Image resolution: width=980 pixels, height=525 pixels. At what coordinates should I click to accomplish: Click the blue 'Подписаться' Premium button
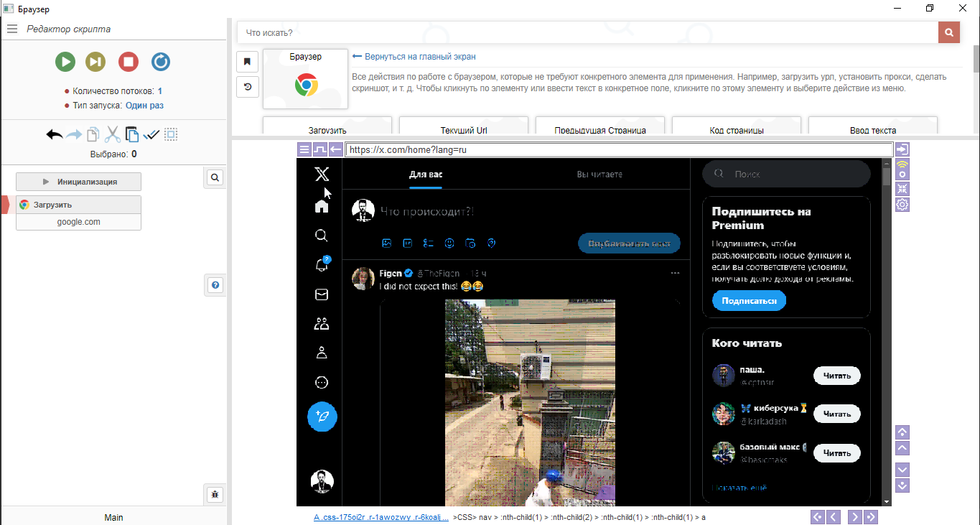click(749, 301)
